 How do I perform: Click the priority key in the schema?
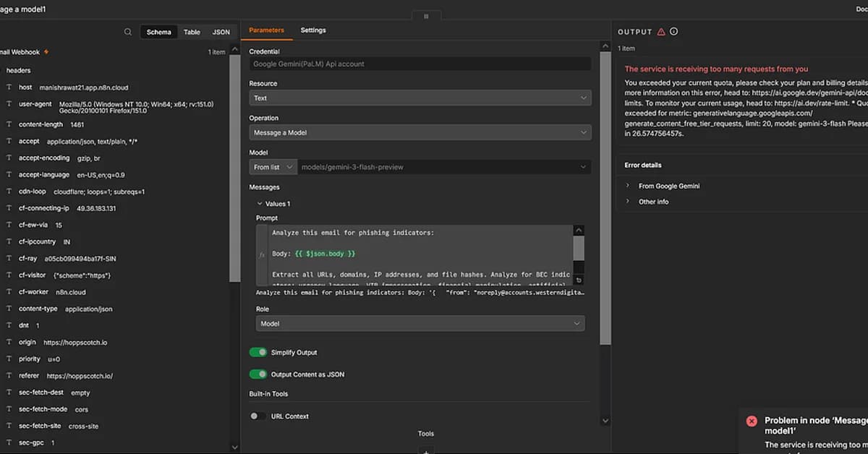pyautogui.click(x=30, y=359)
